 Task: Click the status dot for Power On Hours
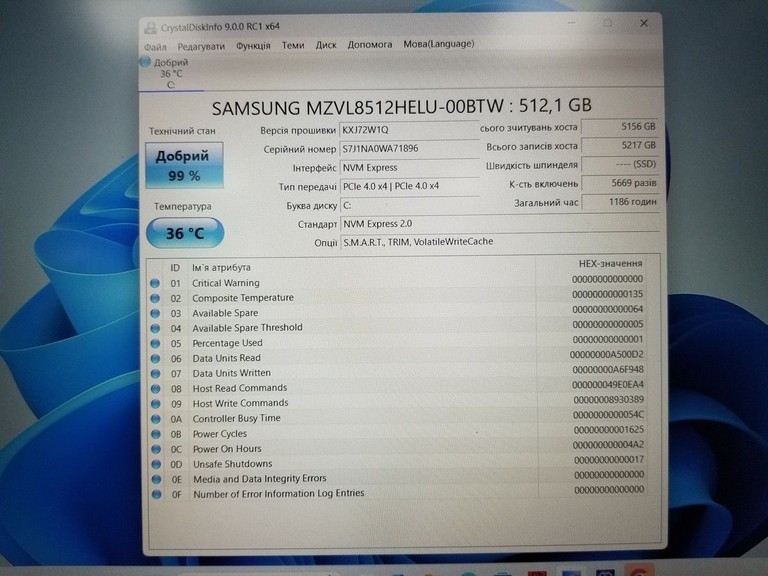click(156, 449)
